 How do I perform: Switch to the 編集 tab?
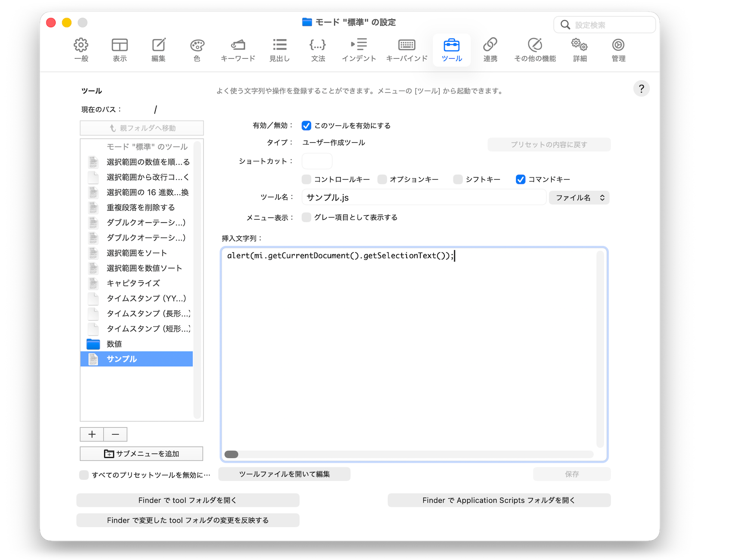(x=158, y=50)
